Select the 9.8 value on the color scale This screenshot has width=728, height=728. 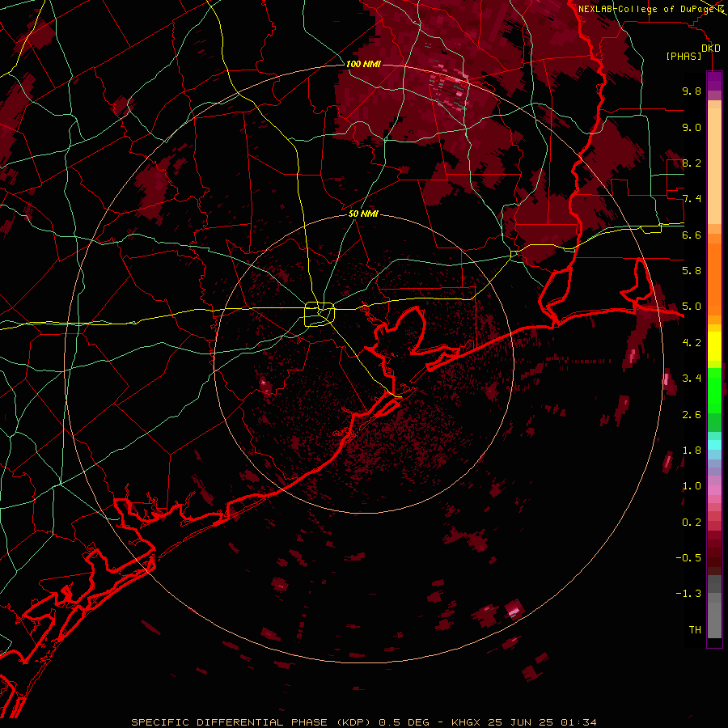(x=692, y=91)
